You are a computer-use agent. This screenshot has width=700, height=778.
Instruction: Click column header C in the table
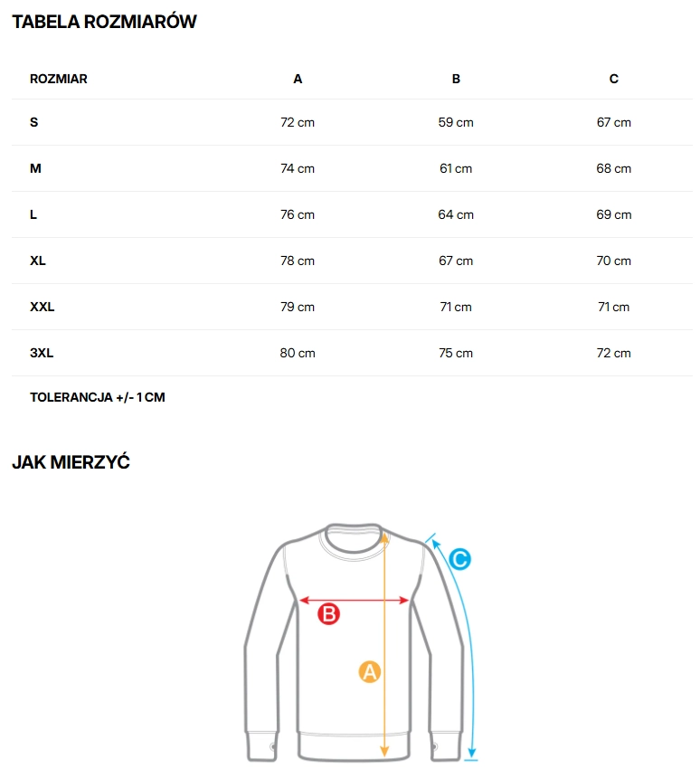614,79
